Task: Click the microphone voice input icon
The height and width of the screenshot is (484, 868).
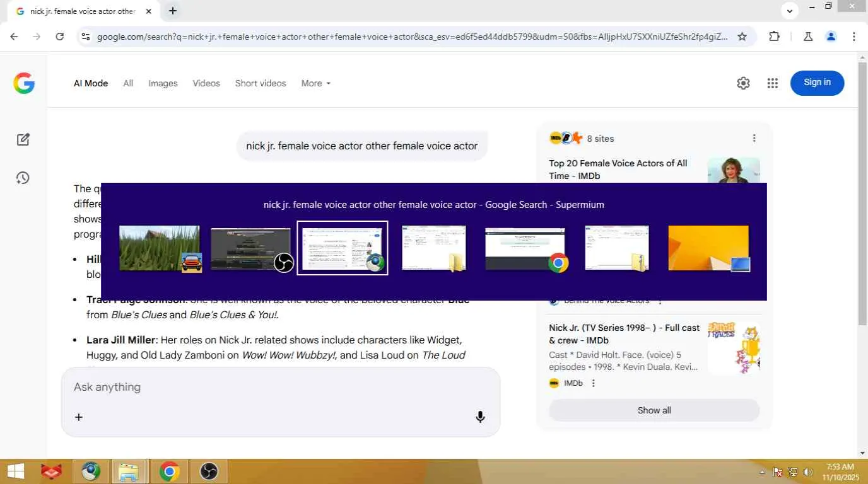Action: 480,417
